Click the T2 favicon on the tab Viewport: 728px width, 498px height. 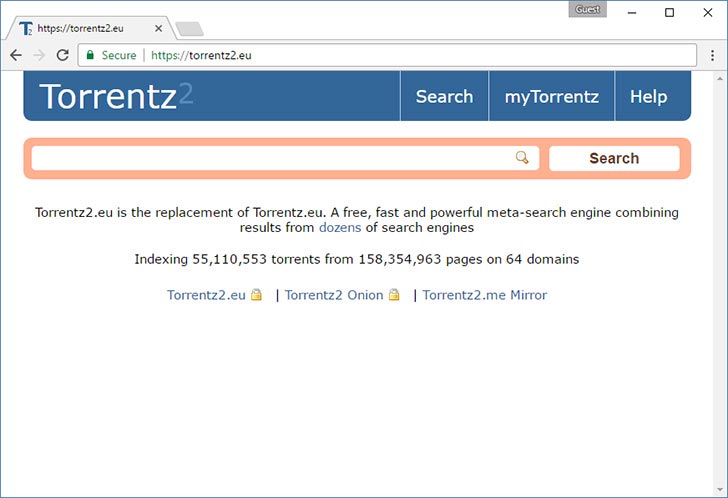26,28
